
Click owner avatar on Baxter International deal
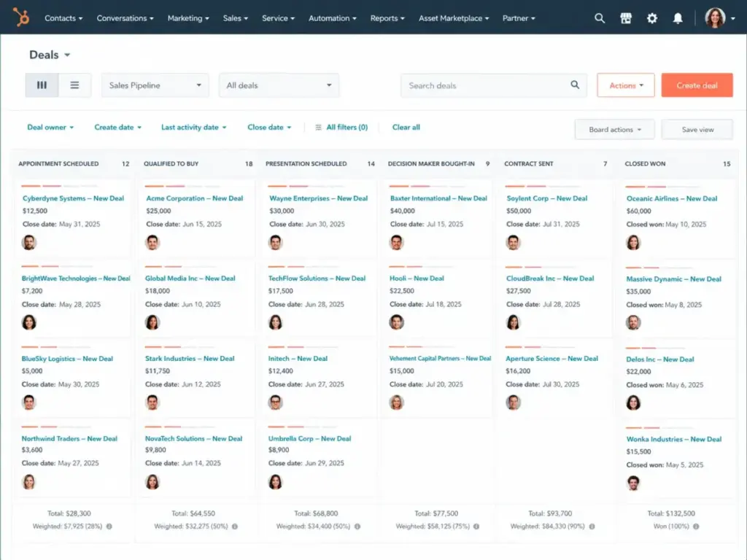point(396,242)
